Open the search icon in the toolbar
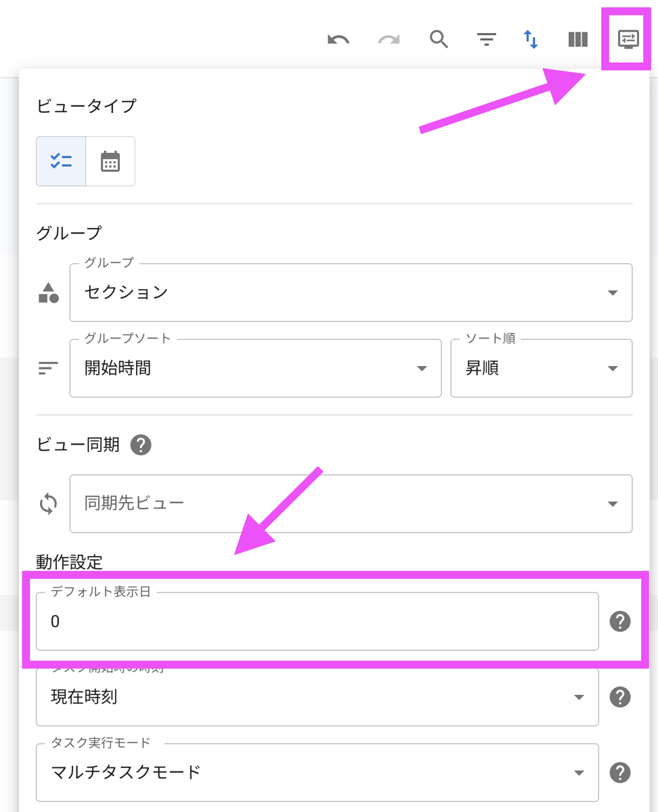658x812 pixels. pyautogui.click(x=439, y=39)
